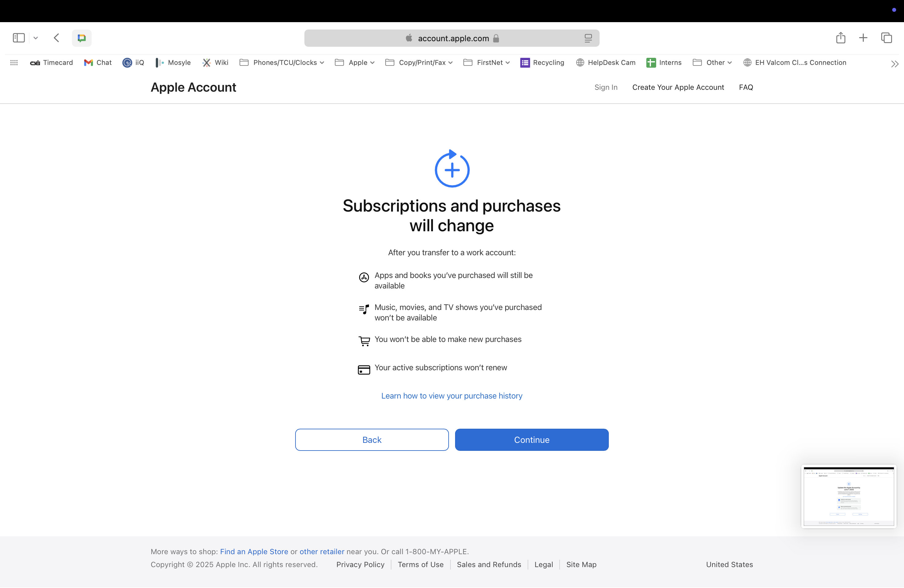904x588 pixels.
Task: Show the tab overview icon
Action: 886,38
